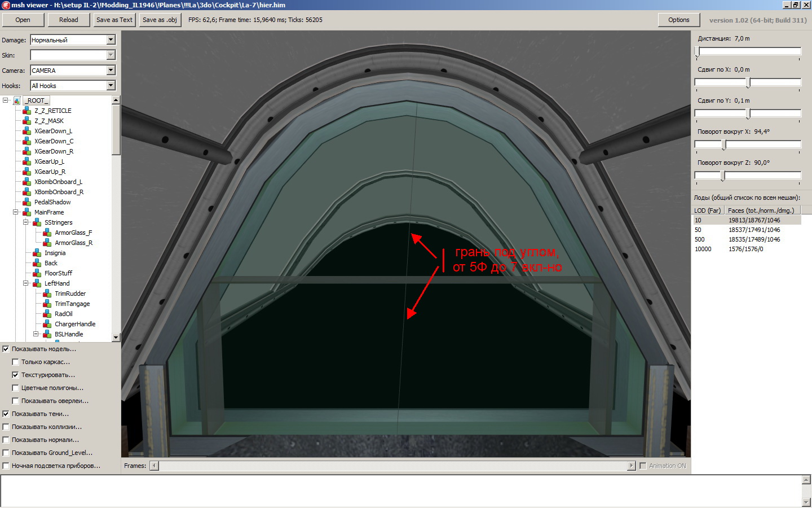Click the Дистанция distance slider
Screen dimensions: 812x508
[x=748, y=51]
